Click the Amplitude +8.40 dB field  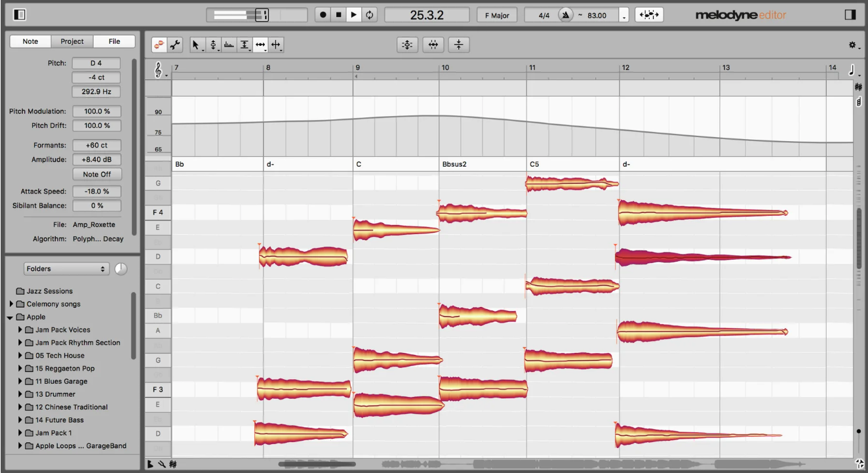point(97,159)
